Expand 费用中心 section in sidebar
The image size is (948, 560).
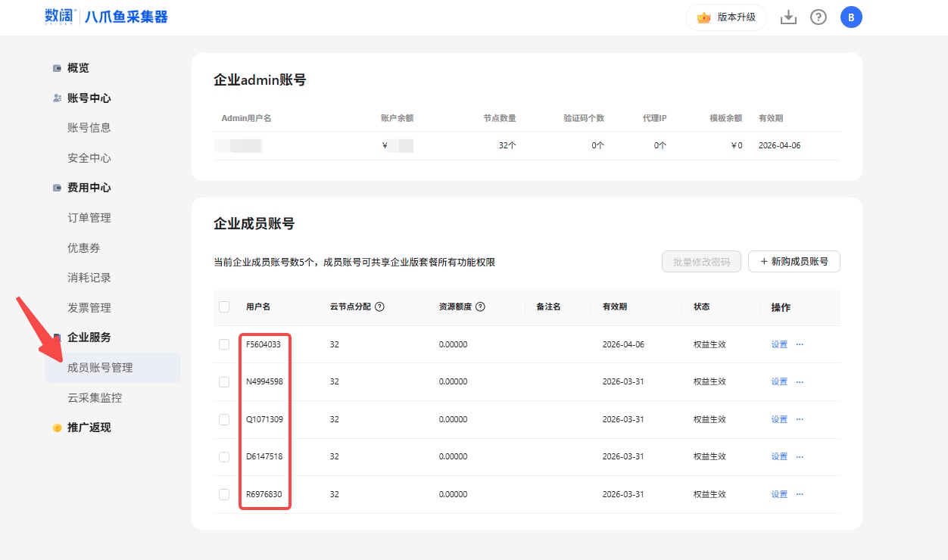[x=89, y=188]
